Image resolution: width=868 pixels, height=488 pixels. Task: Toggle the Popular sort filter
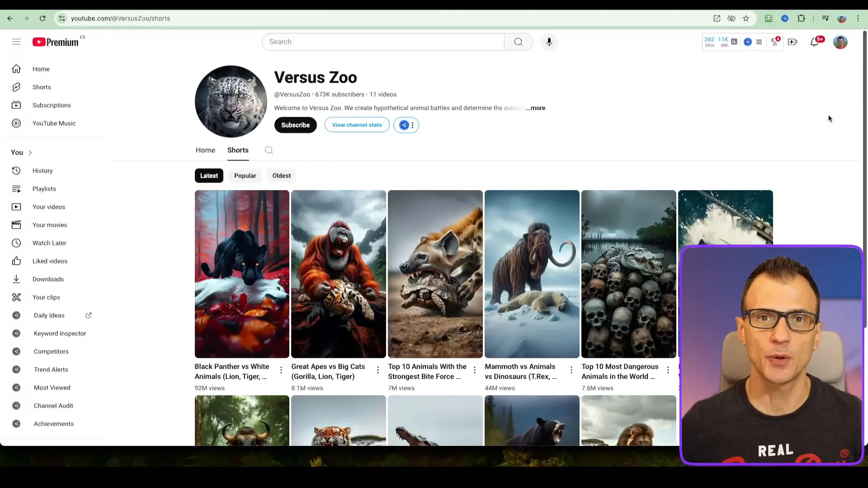click(x=245, y=175)
